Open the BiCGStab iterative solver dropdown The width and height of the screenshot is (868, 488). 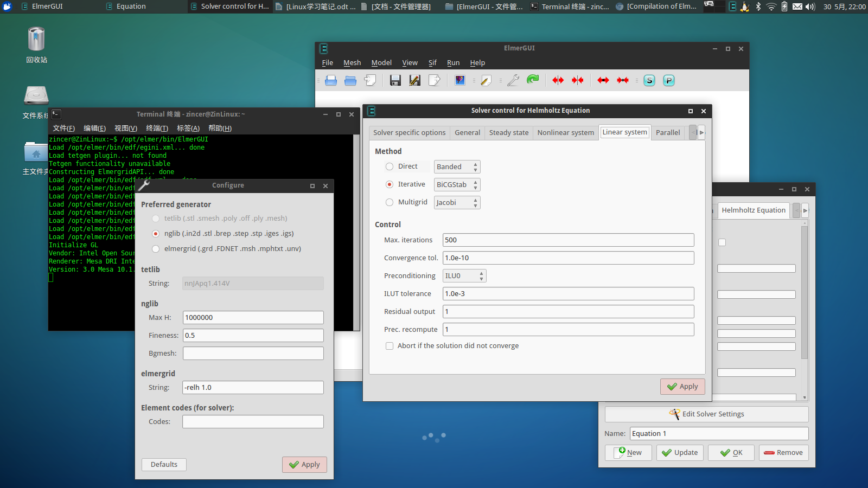pyautogui.click(x=457, y=185)
